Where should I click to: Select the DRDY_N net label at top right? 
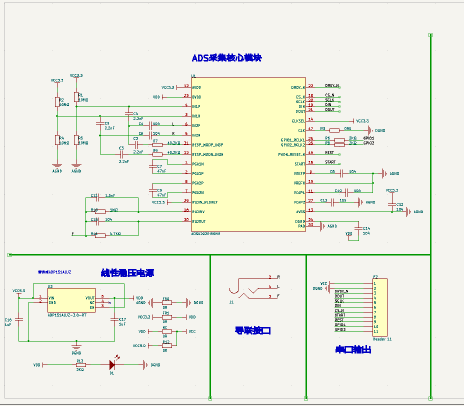click(x=332, y=86)
